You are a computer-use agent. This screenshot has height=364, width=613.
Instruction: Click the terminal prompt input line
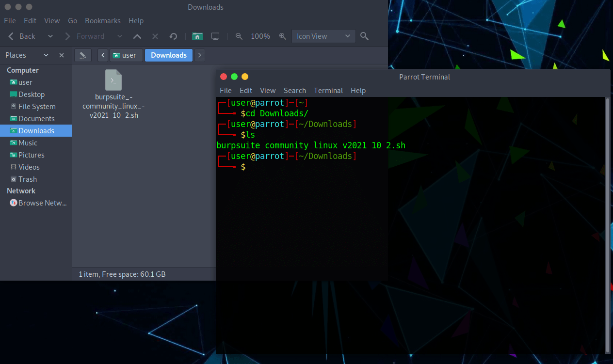pyautogui.click(x=410, y=167)
